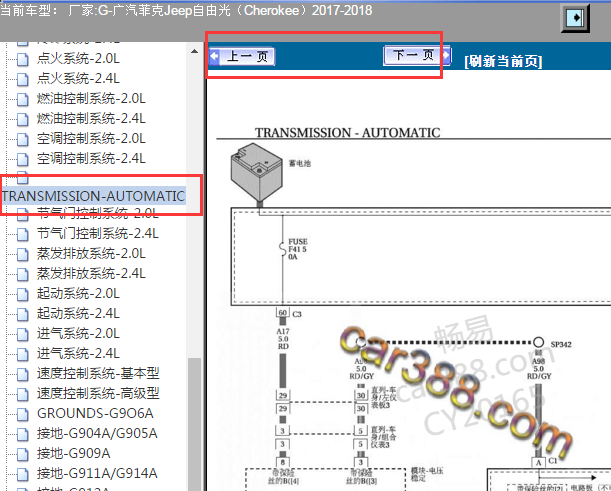This screenshot has width=611, height=491.
Task: Click the 刷新当前页 refresh link
Action: [x=503, y=61]
